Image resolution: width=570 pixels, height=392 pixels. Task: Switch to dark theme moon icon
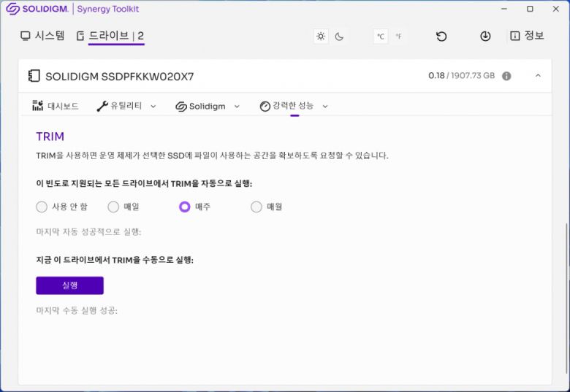pos(339,36)
